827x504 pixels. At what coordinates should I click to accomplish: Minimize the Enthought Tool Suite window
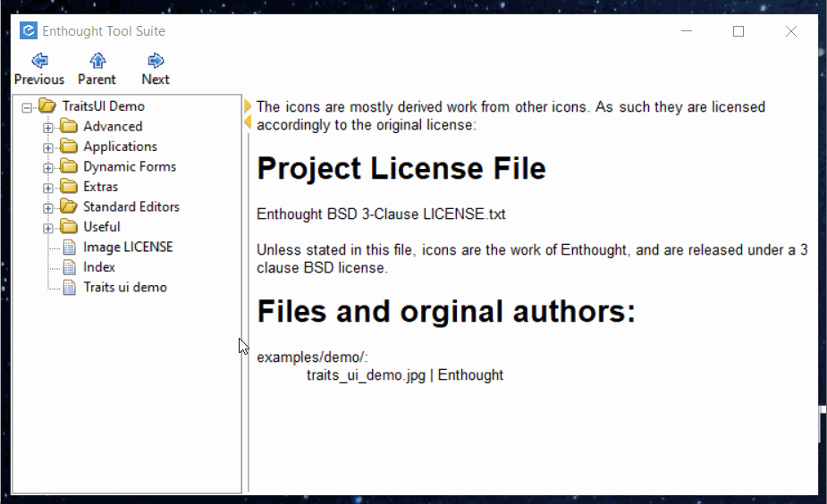coord(686,31)
